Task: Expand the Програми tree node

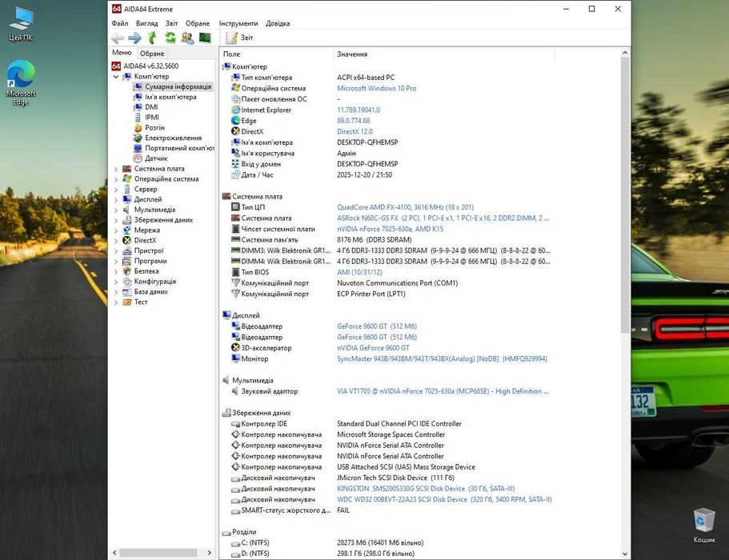Action: pyautogui.click(x=116, y=261)
